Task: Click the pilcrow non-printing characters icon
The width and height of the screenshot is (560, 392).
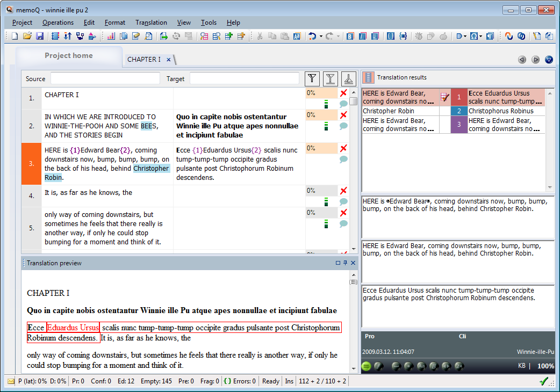Action: tap(490, 36)
